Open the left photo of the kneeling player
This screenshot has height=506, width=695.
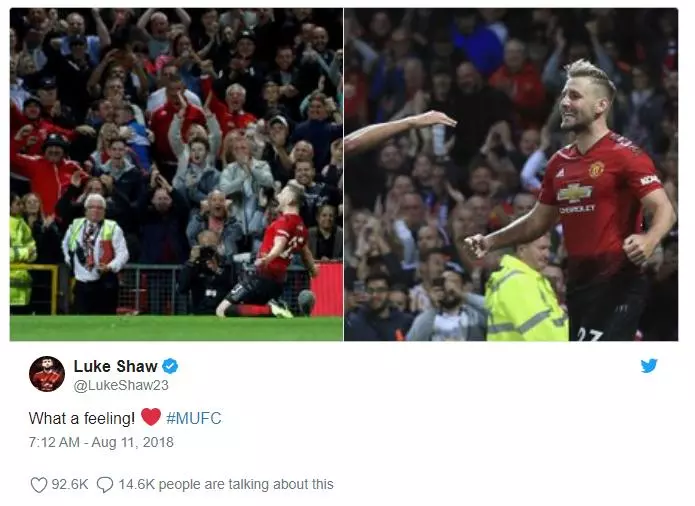(176, 175)
